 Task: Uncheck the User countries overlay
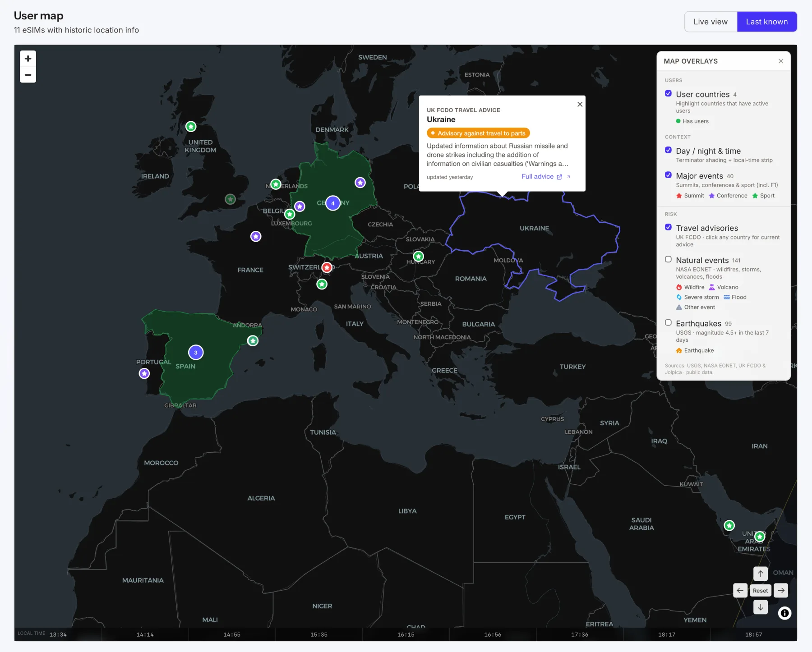point(668,94)
